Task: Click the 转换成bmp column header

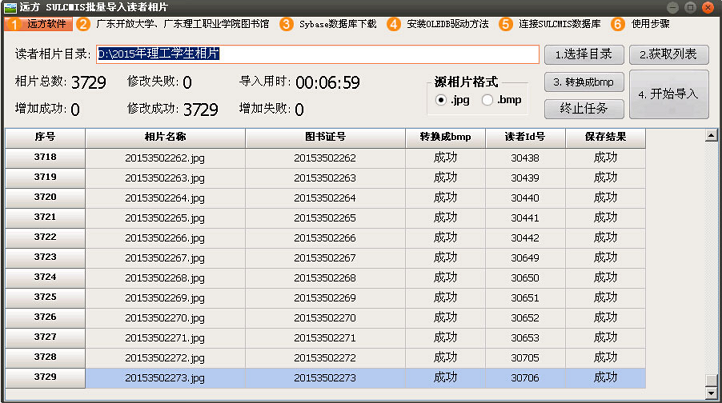Action: tap(445, 137)
